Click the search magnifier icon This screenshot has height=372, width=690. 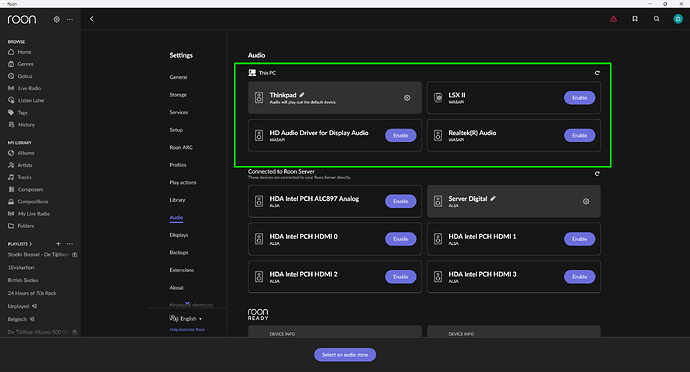[656, 19]
